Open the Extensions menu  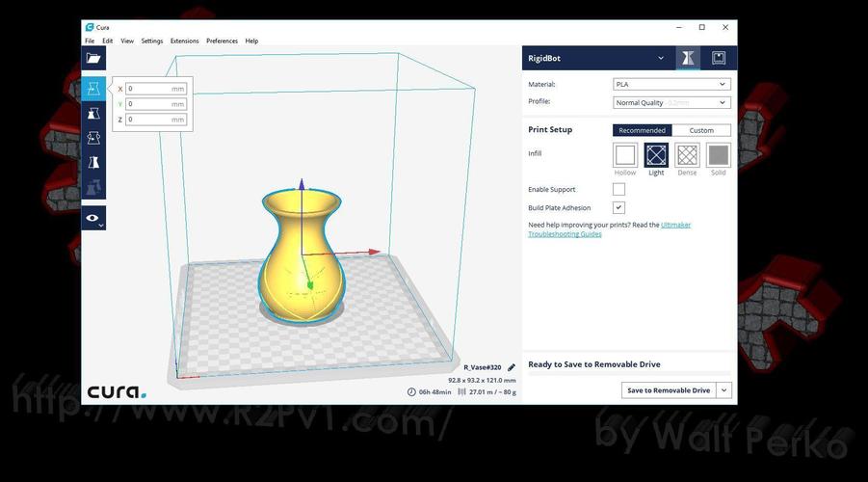coord(184,41)
